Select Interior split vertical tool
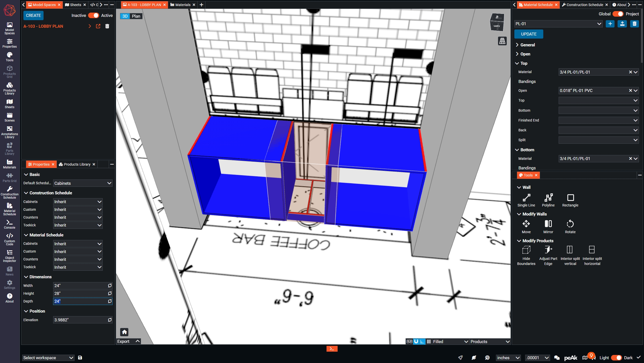 click(570, 255)
